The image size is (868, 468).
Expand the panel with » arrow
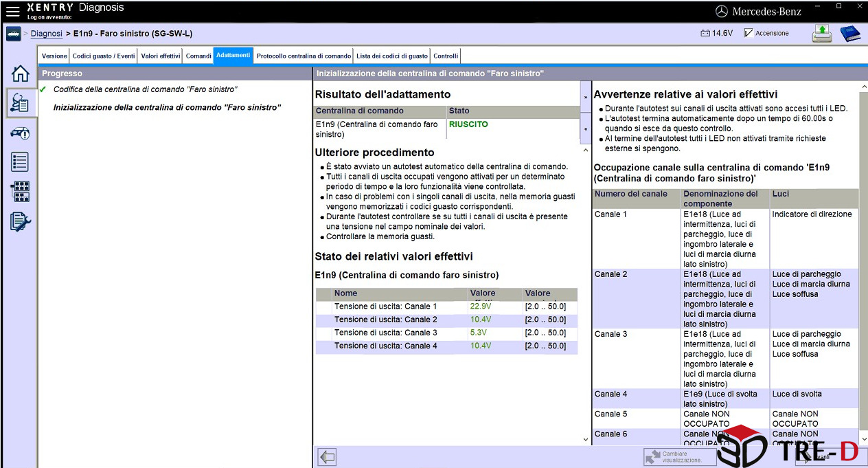[585, 98]
